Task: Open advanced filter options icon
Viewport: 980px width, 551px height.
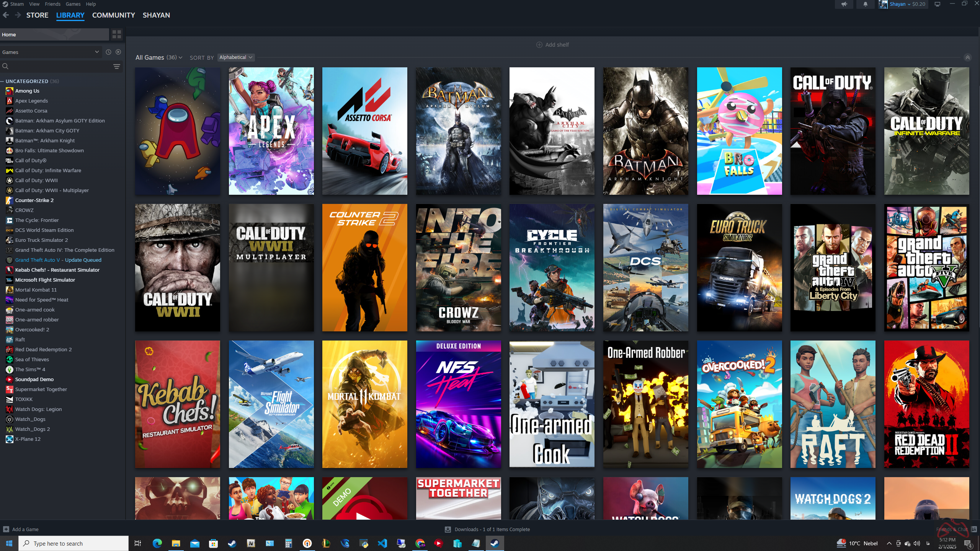Action: 117,67
